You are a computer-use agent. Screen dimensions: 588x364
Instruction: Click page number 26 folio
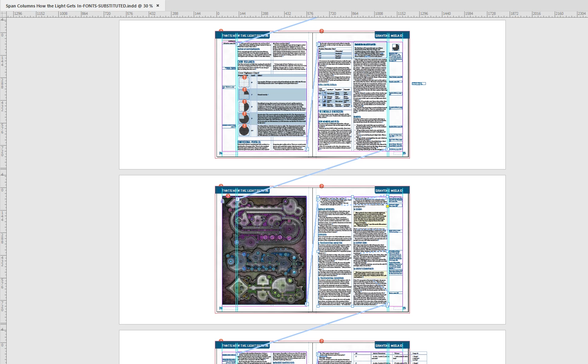[x=220, y=308]
